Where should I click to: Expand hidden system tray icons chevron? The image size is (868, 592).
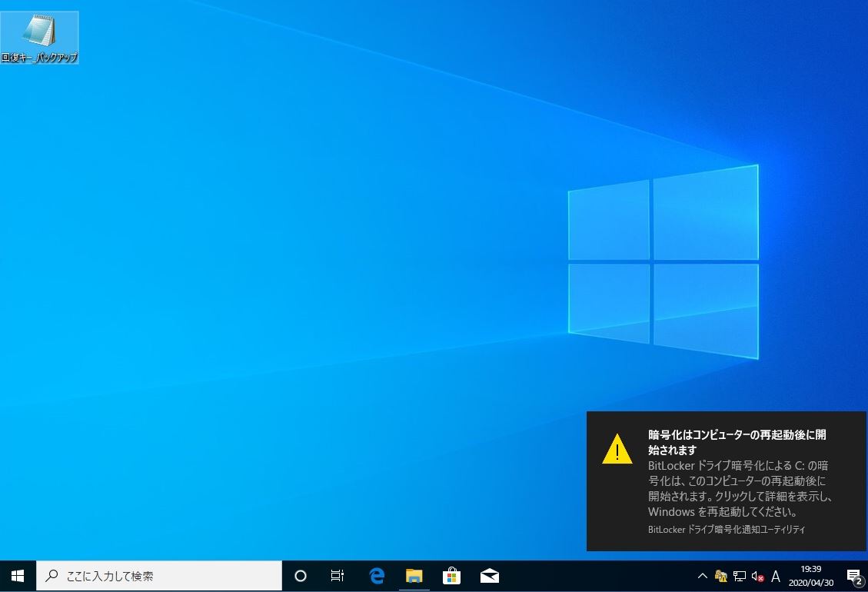(x=703, y=576)
